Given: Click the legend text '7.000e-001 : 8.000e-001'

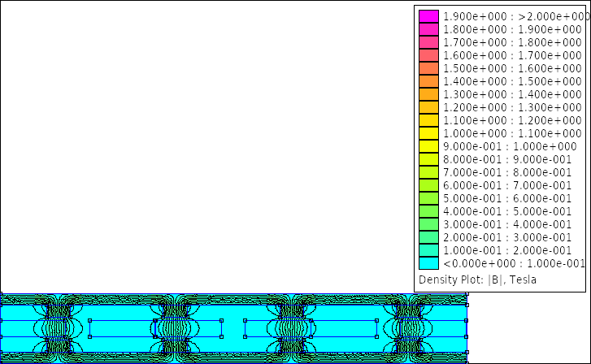Looking at the screenshot, I should point(507,172).
